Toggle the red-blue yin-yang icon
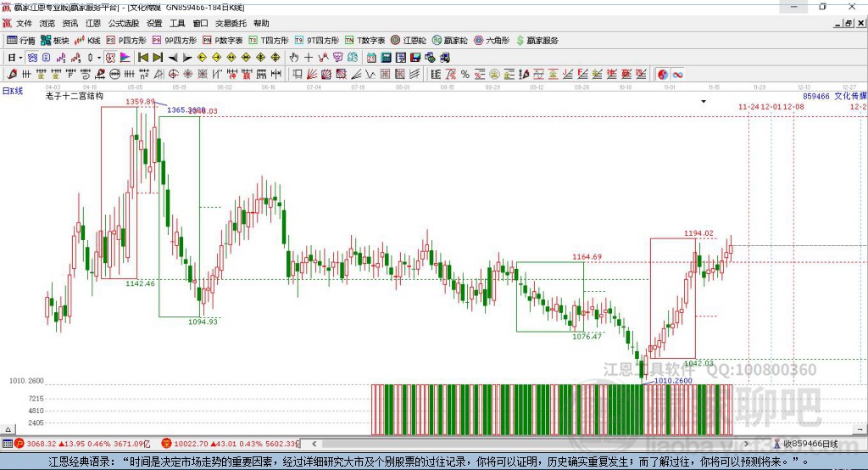The width and height of the screenshot is (868, 470). [663, 75]
